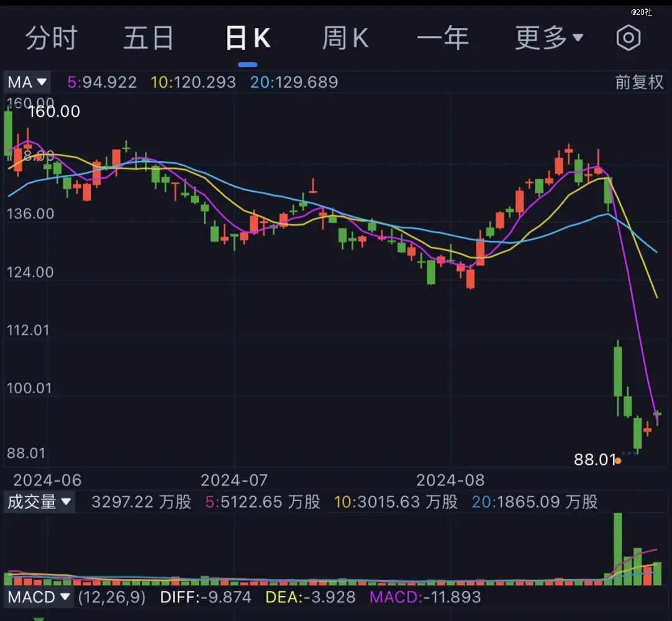672x621 pixels.
Task: Expand the 成交量 volume indicator dropdown
Action: pos(39,502)
